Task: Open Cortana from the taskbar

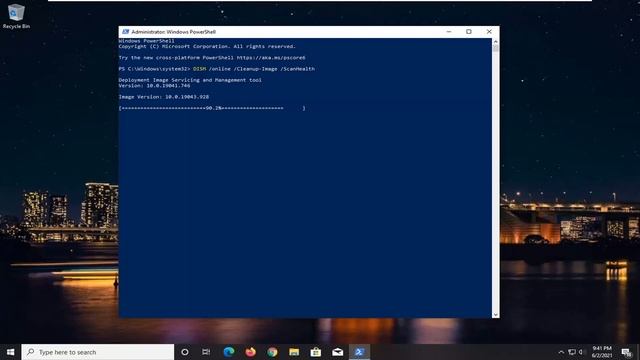Action: coord(185,352)
